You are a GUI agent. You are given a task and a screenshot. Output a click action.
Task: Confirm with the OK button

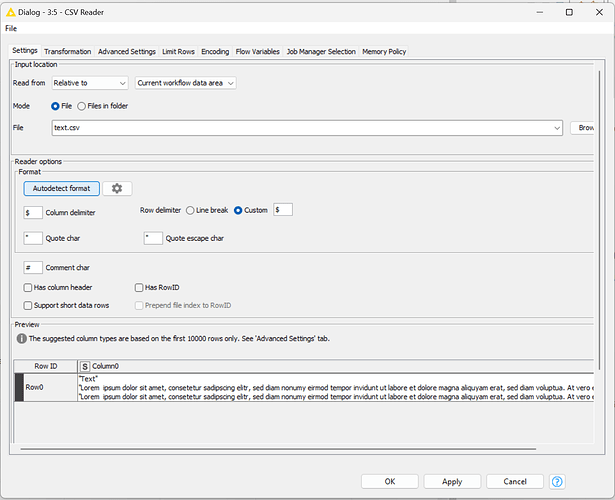pos(390,481)
